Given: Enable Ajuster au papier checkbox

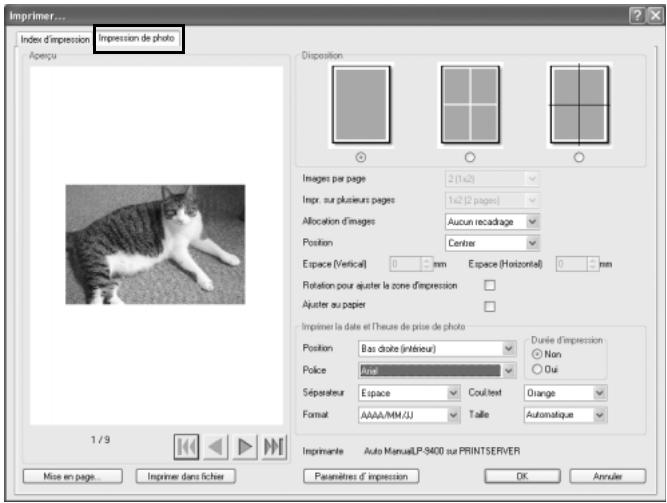Looking at the screenshot, I should tap(490, 306).
